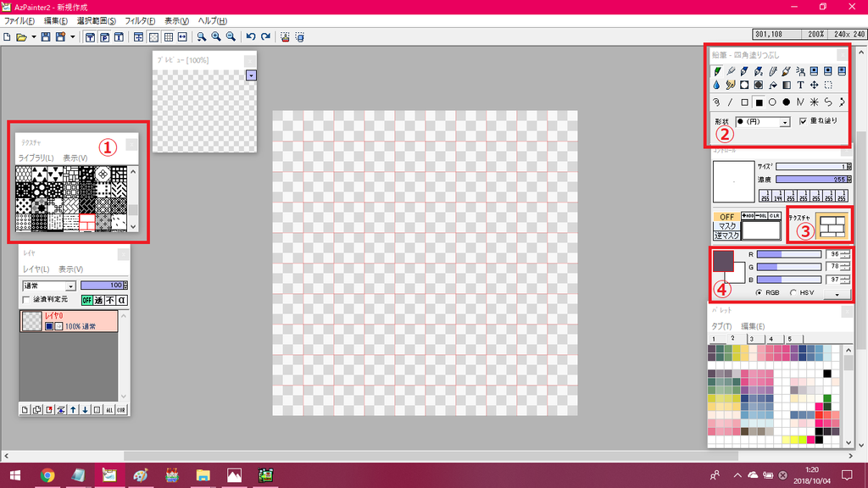868x488 pixels.
Task: Click the Open folder icon in toolbar
Action: pyautogui.click(x=21, y=37)
